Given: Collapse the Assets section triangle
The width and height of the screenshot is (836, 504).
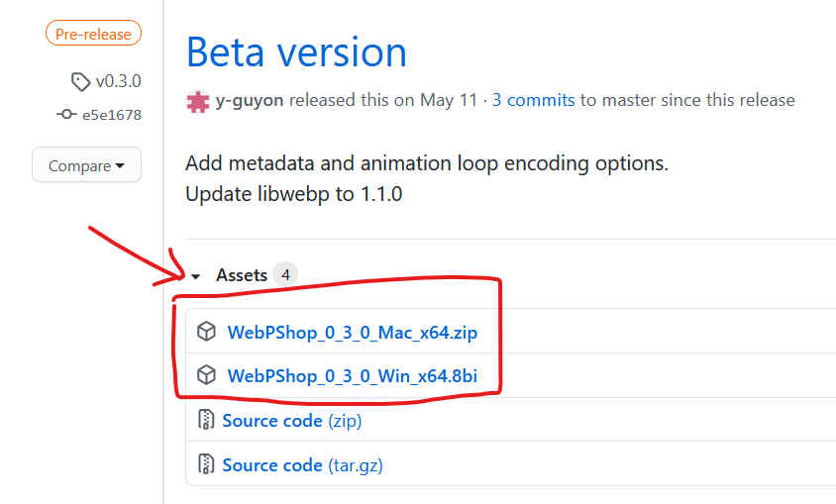Looking at the screenshot, I should 196,276.
